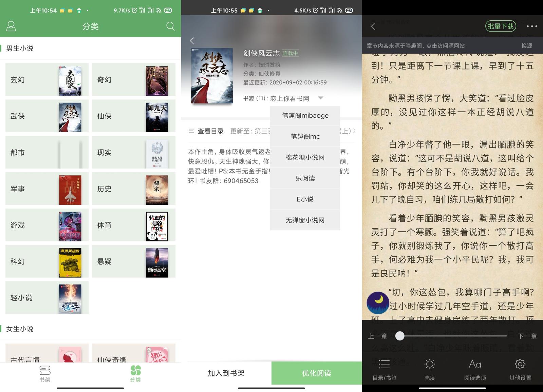Click the chapter progress slider handle
Screen dimensions: 543x392
(x=400, y=336)
